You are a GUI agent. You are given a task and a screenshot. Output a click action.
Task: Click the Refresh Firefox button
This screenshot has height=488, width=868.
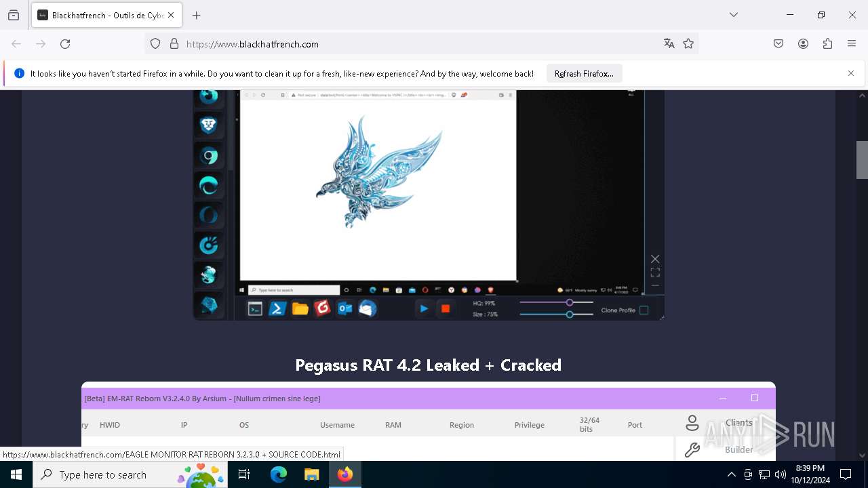coord(584,74)
